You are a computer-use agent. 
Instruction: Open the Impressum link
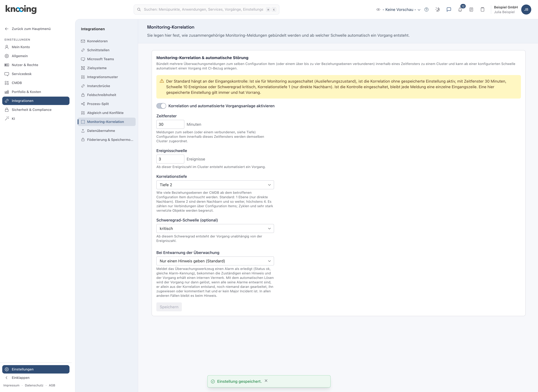click(x=11, y=385)
